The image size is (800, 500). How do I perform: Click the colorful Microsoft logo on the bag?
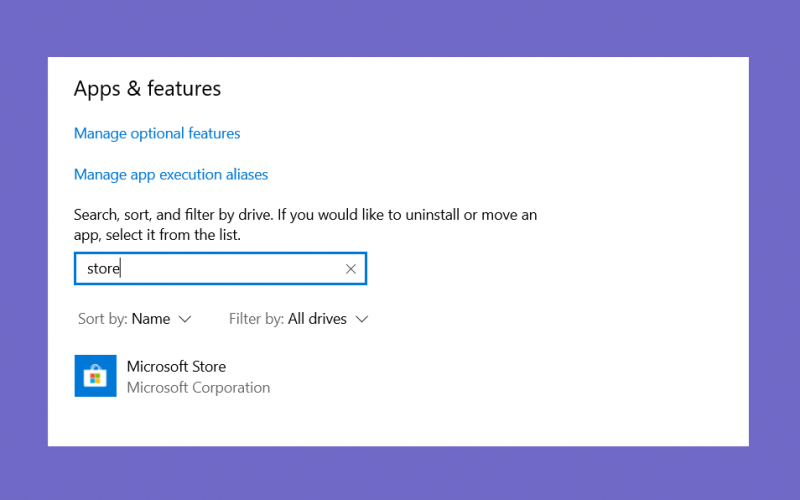pos(95,378)
